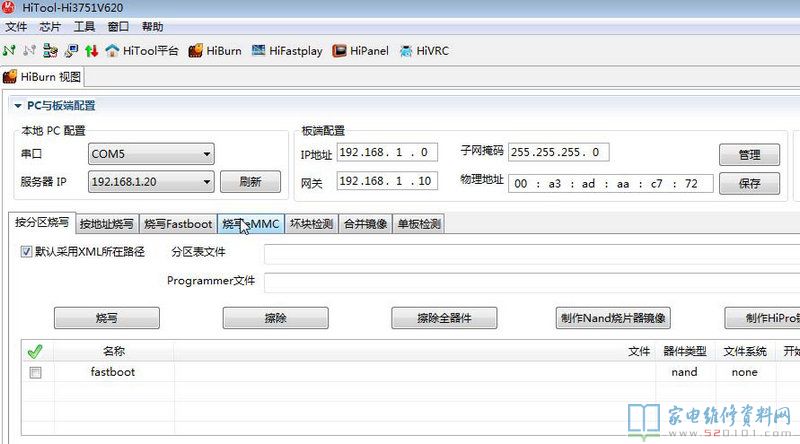
Task: Click the 刷新 button beside server IP
Action: coord(250,182)
